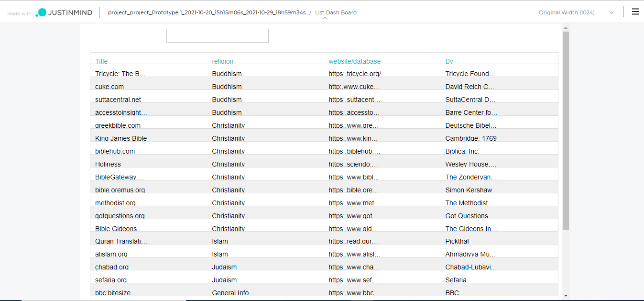Image resolution: width=644 pixels, height=301 pixels.
Task: Click the Ahmadiyya Mu… author cell
Action: (x=471, y=254)
